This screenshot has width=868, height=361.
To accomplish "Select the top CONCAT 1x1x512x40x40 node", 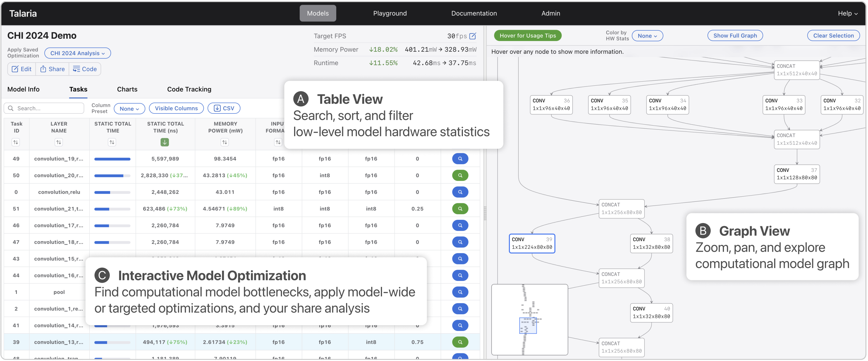I will (797, 70).
